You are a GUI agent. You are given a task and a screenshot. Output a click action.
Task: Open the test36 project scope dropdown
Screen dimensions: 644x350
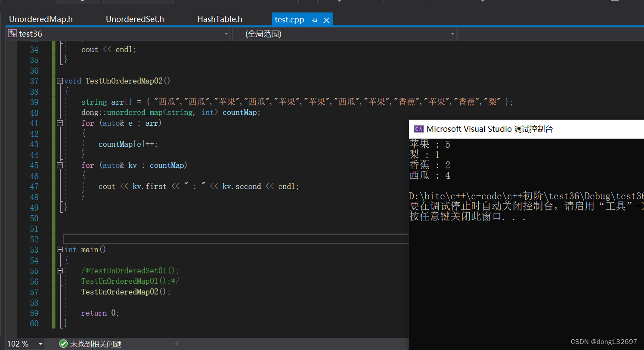point(226,34)
